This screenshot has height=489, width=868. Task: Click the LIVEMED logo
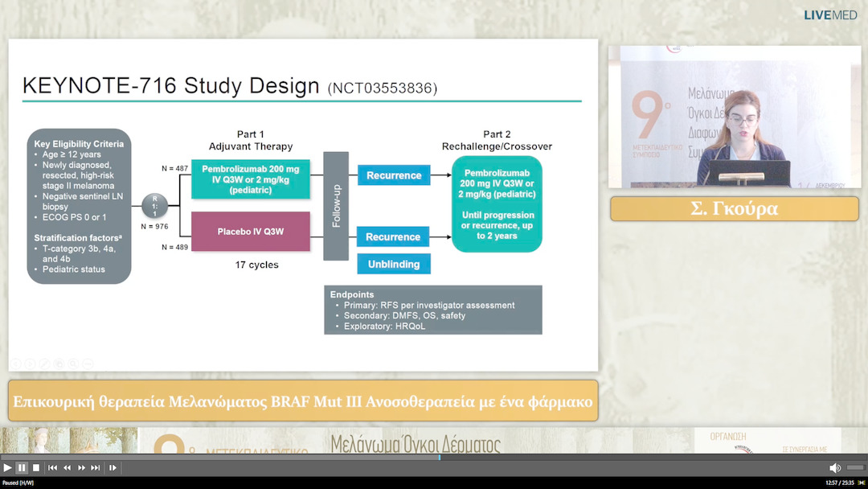830,14
